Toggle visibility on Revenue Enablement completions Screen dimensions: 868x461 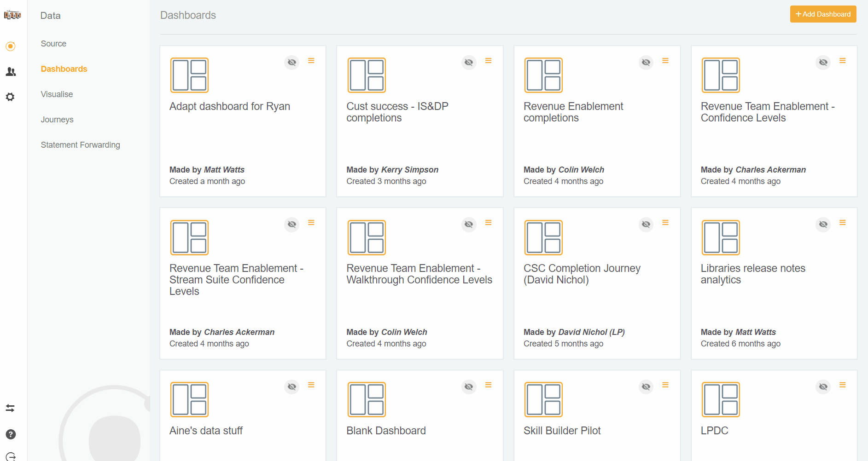(646, 62)
